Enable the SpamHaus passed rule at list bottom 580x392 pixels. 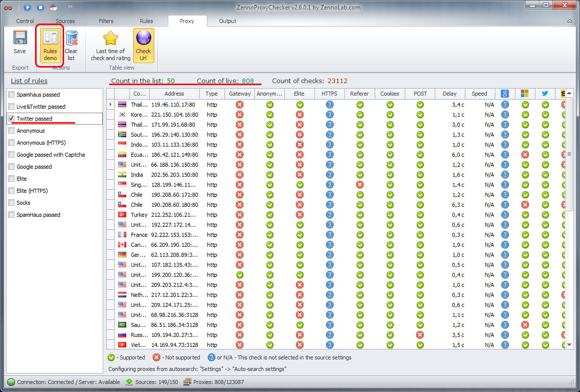tap(12, 215)
